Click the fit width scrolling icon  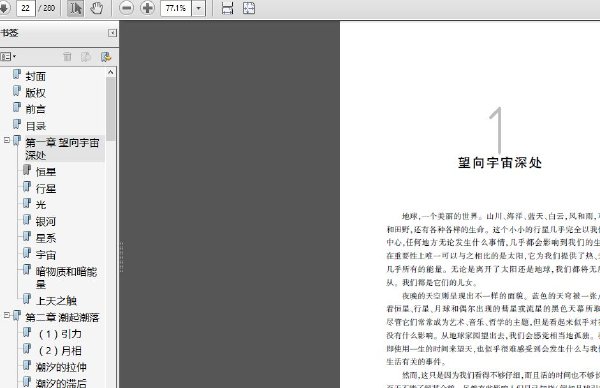coord(227,8)
